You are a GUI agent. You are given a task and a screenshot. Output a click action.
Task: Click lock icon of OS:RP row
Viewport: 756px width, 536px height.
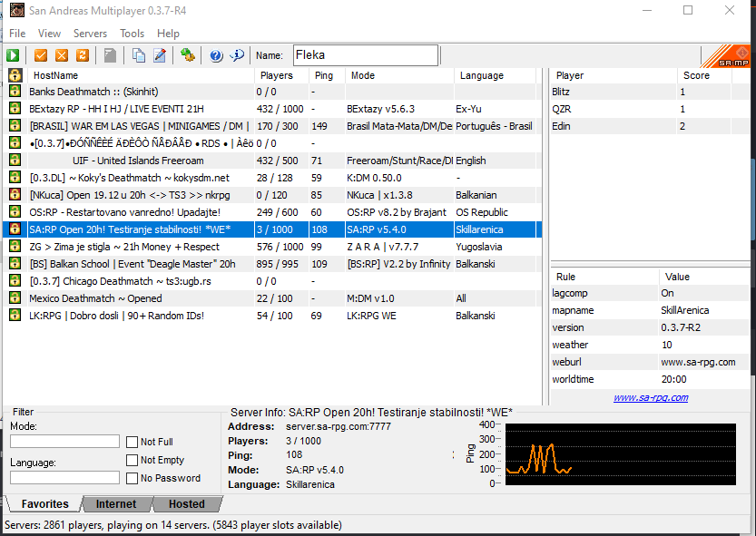tap(15, 211)
